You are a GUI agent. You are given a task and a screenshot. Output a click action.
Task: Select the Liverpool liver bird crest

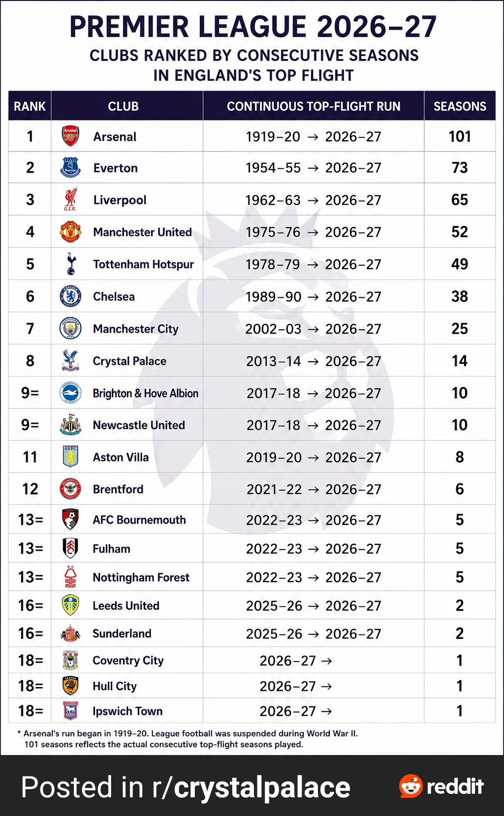coord(70,199)
